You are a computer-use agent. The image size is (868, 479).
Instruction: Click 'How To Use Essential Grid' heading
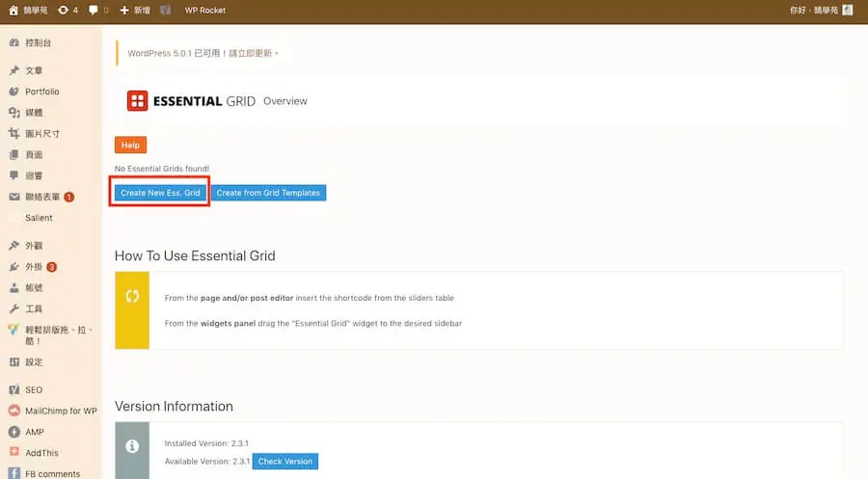pos(195,255)
